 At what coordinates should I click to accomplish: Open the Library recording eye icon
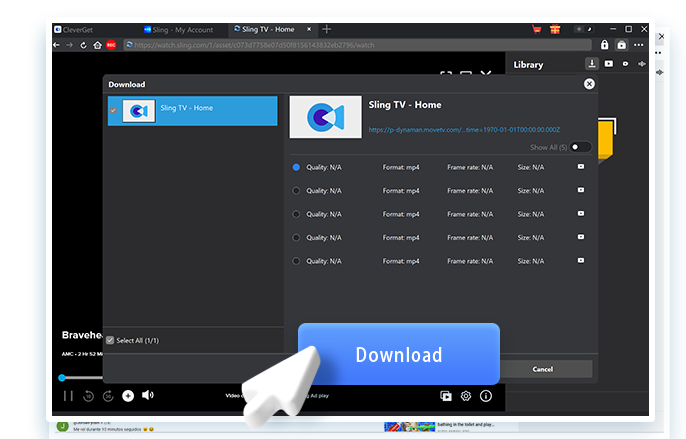(x=625, y=64)
